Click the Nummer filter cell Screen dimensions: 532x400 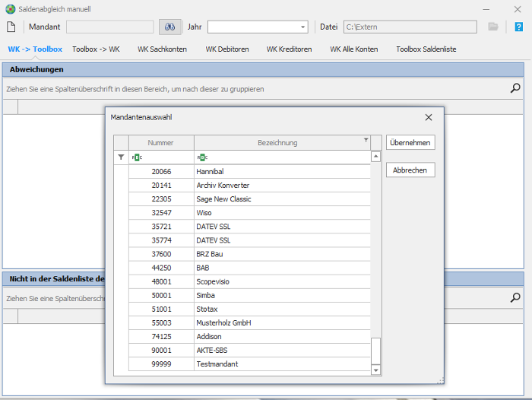coord(161,157)
